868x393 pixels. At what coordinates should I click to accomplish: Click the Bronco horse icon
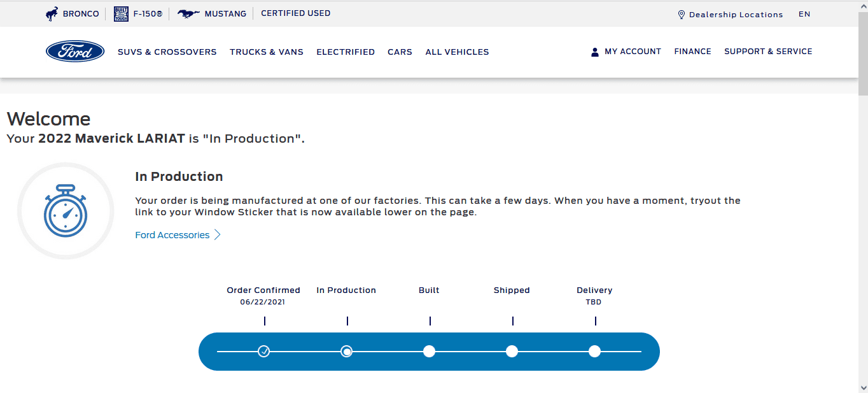(52, 13)
